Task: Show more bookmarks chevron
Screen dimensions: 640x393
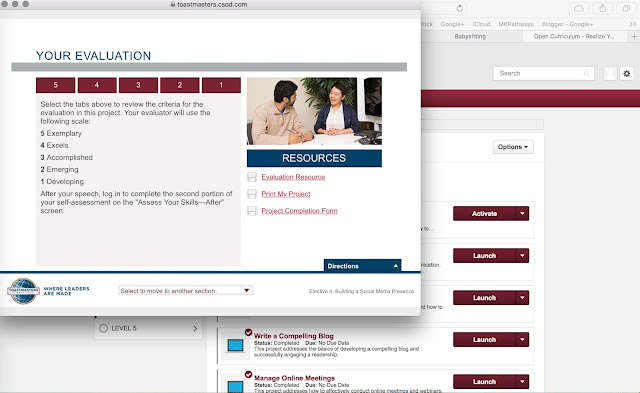Action: click(633, 24)
